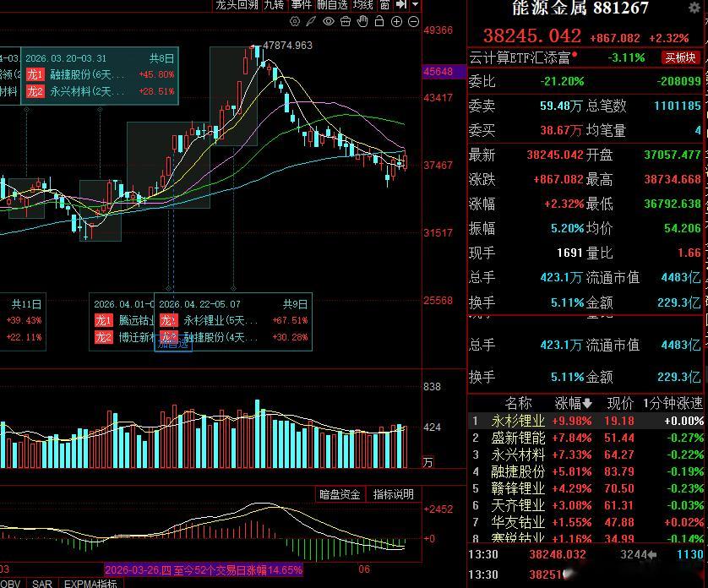
Task: Click the 最高 38734.668 value
Action: coord(673,179)
